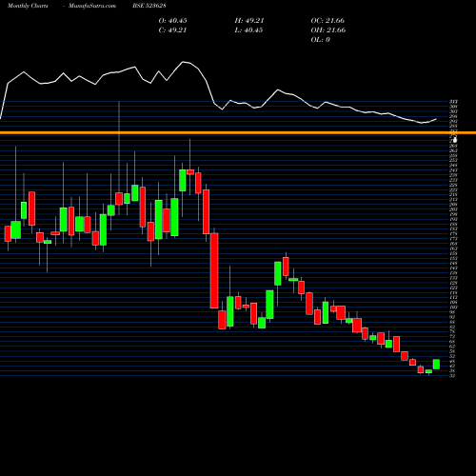The width and height of the screenshot is (476, 476).
Task: Select the 'BSE 523628' symbol text
Action: [149, 6]
